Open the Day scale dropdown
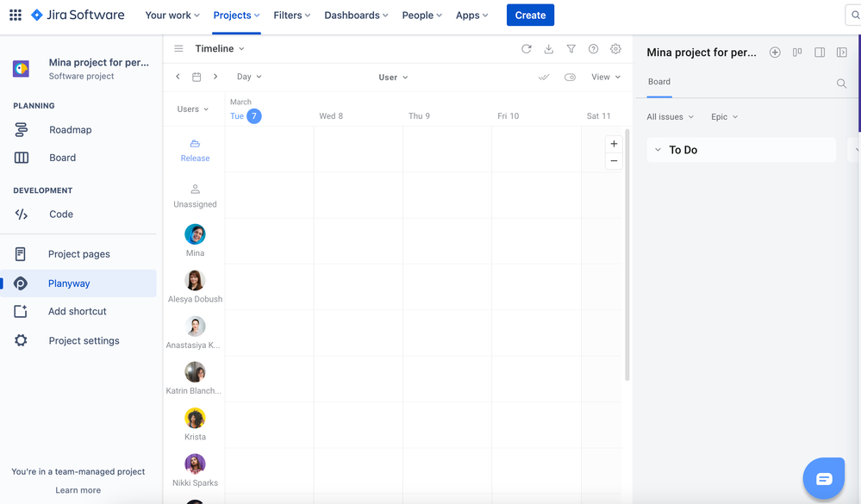861x504 pixels. (249, 77)
